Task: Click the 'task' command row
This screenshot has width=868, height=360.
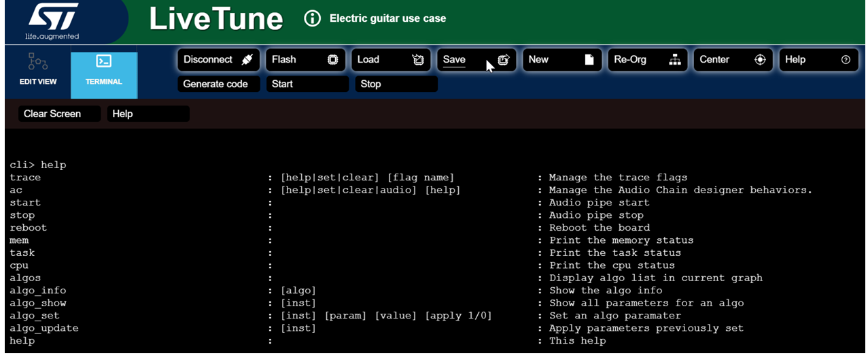Action: (x=22, y=252)
